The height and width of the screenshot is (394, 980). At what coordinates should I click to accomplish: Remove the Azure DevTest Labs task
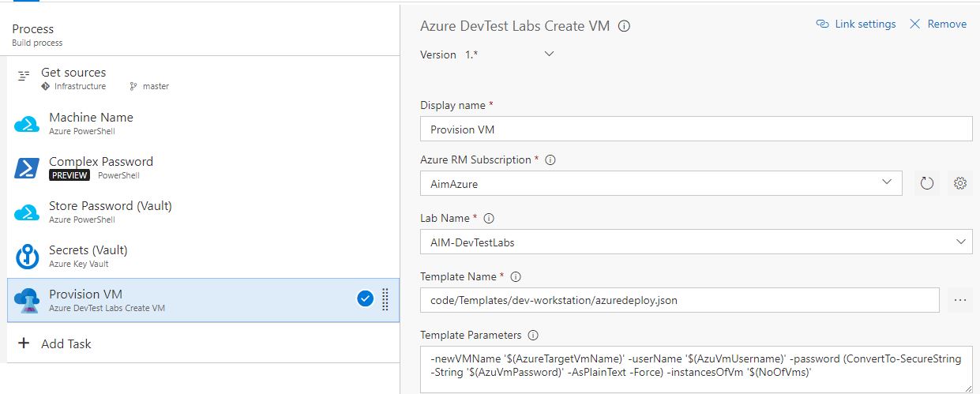pyautogui.click(x=938, y=24)
